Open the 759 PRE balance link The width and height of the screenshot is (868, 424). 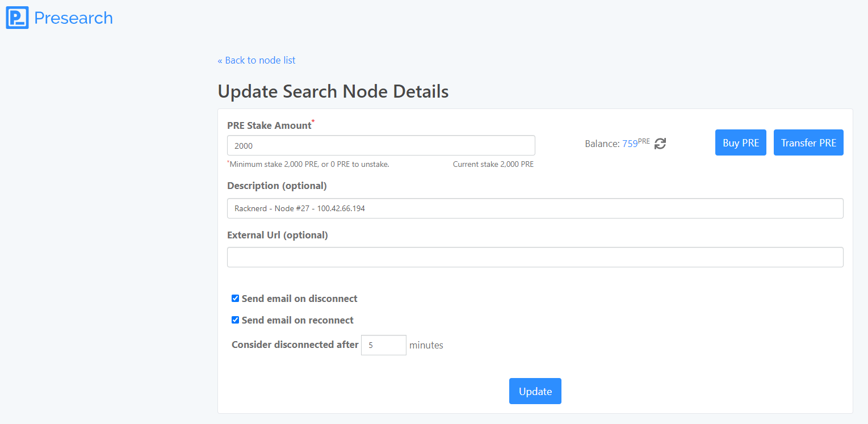(x=630, y=144)
